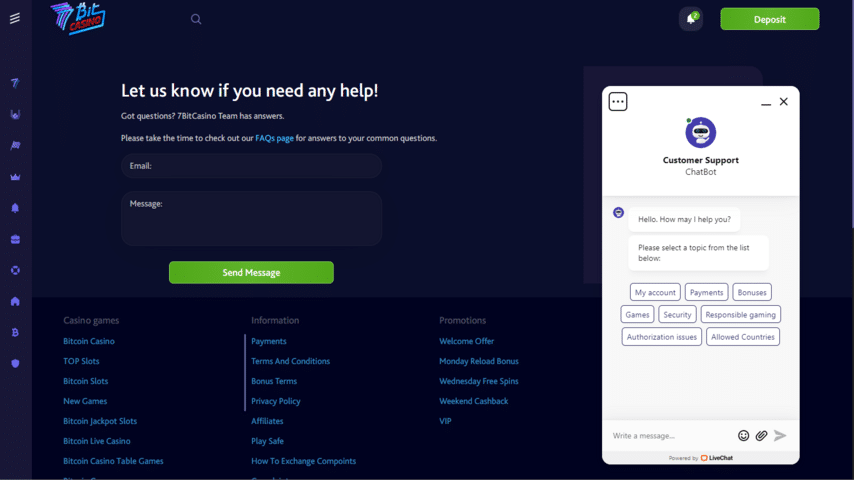This screenshot has width=854, height=480.
Task: Open the How To Exchange Compoints link
Action: tap(303, 461)
